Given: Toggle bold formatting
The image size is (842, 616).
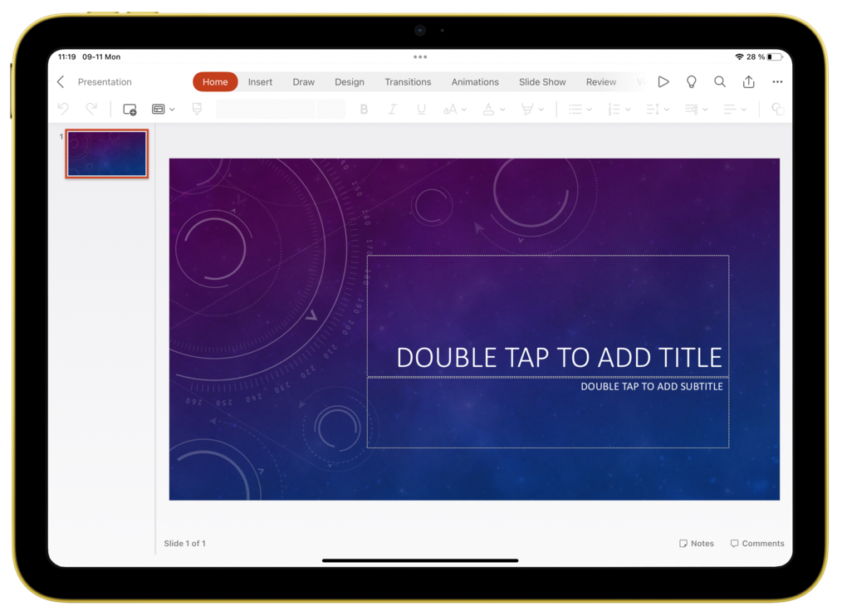Looking at the screenshot, I should pyautogui.click(x=364, y=110).
